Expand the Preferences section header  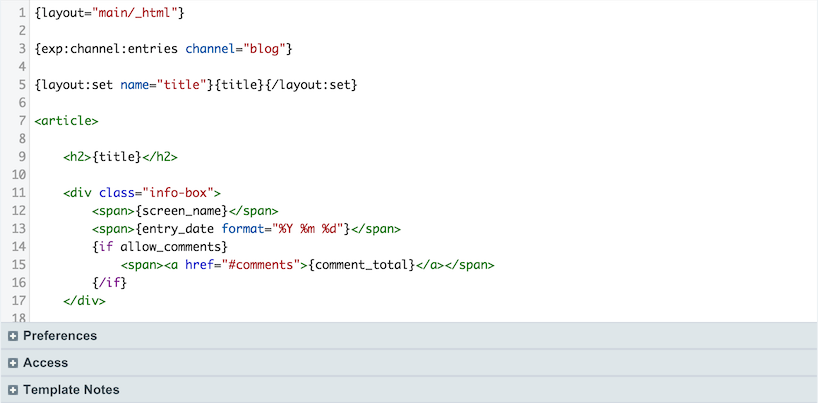[x=60, y=336]
